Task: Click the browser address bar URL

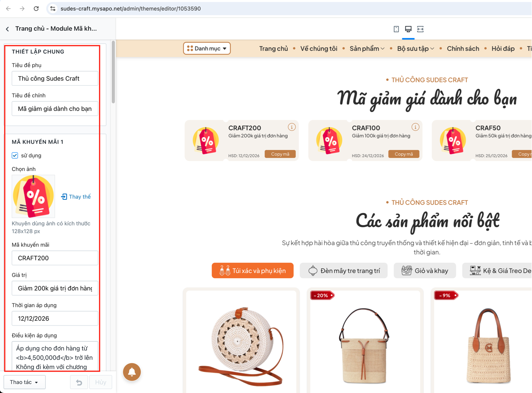Action: 130,9
